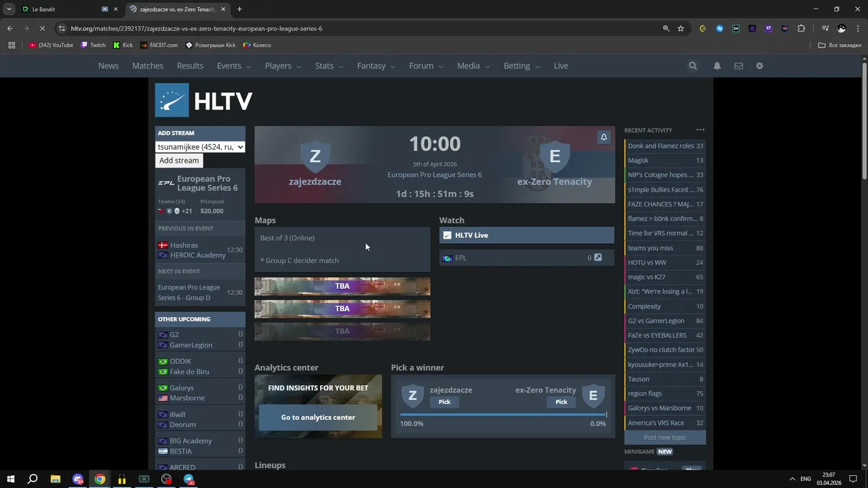Expand the Events menu
This screenshot has width=868, height=488.
[x=234, y=66]
